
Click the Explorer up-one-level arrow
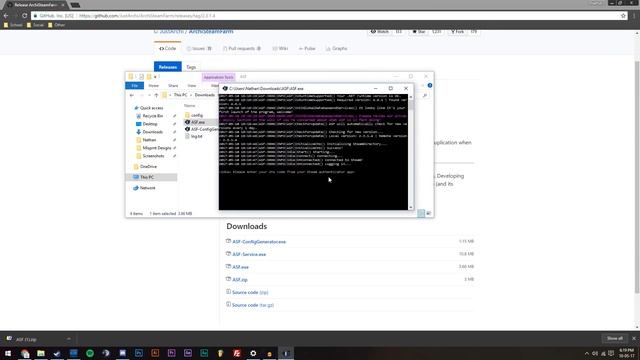(156, 95)
